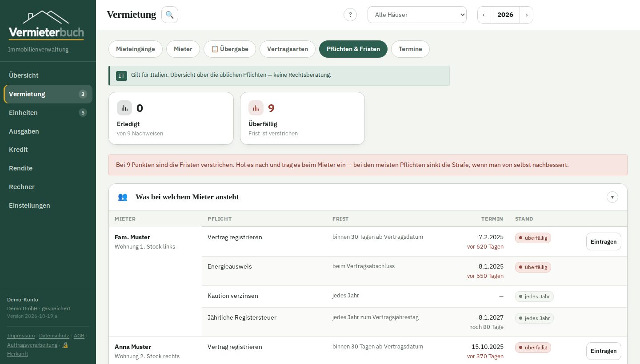Switch to the Mieteingänge tab
640x364 pixels.
click(x=136, y=49)
